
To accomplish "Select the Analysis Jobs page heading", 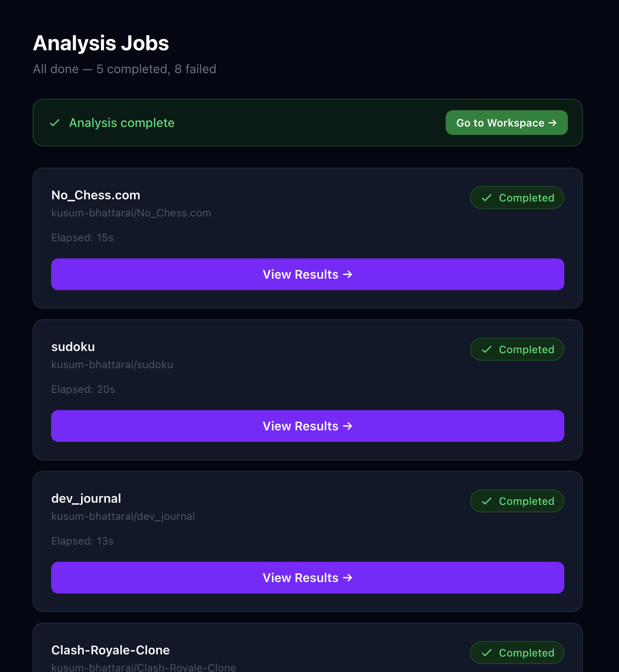I will 101,43.
